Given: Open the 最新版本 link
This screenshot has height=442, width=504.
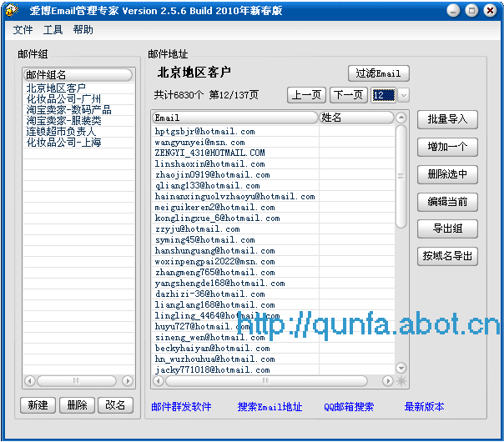Looking at the screenshot, I should coord(424,407).
